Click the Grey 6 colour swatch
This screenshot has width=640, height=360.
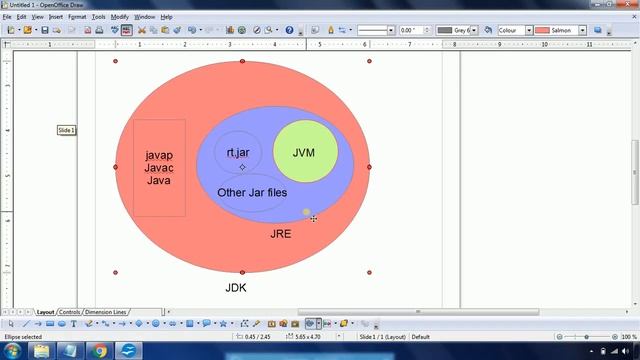[x=445, y=30]
